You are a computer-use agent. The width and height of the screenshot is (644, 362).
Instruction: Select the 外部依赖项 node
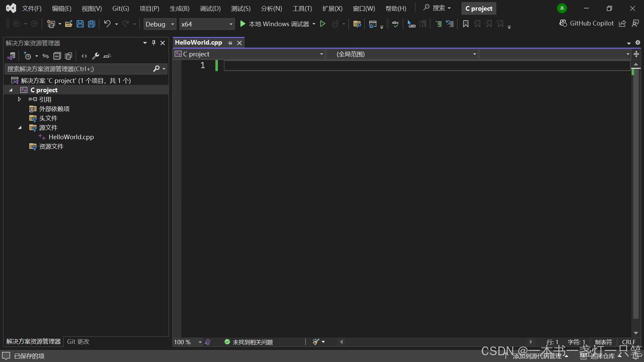pyautogui.click(x=54, y=109)
